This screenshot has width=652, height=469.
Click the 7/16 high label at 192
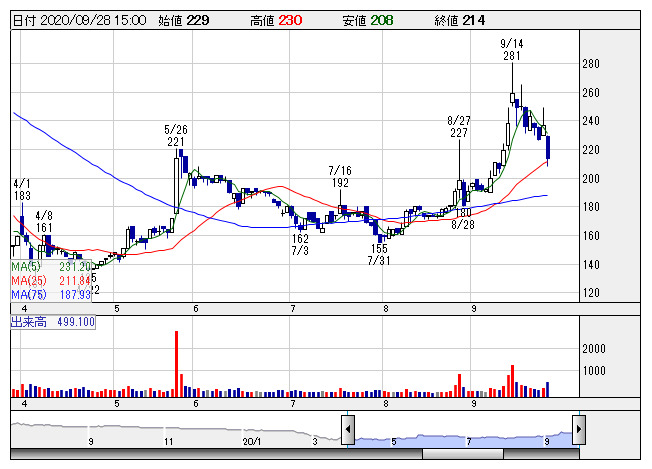point(340,177)
